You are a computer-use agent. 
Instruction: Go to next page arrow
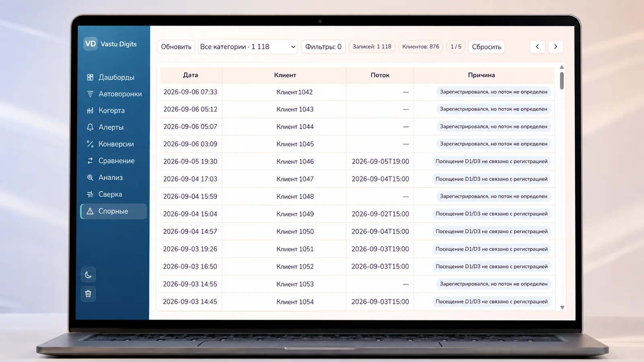click(x=555, y=47)
